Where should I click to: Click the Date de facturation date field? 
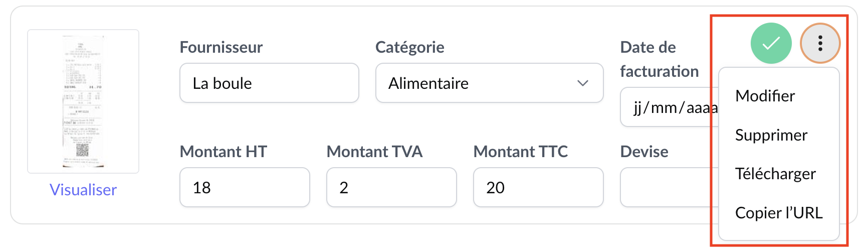point(669,107)
